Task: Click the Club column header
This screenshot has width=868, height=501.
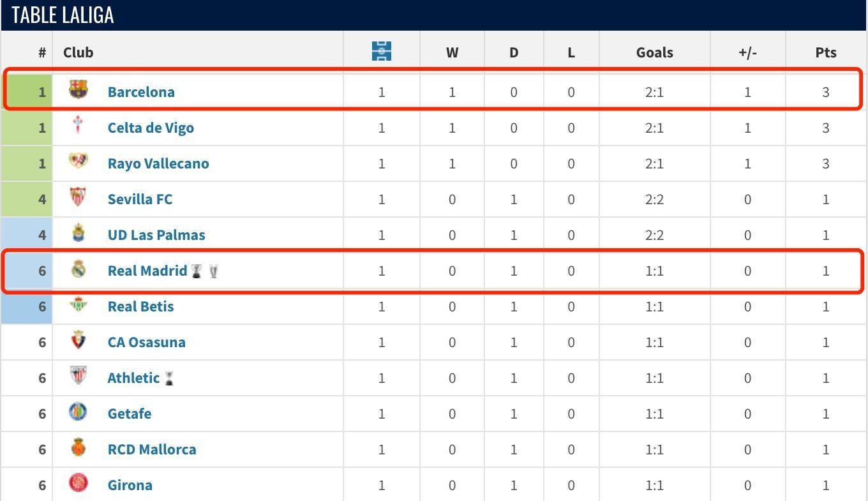Action: [79, 52]
